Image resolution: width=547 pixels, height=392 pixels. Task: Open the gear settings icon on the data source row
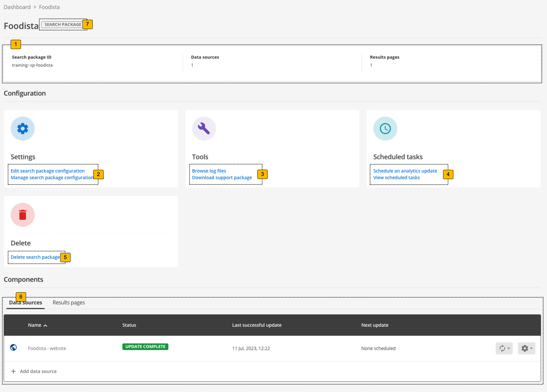525,348
